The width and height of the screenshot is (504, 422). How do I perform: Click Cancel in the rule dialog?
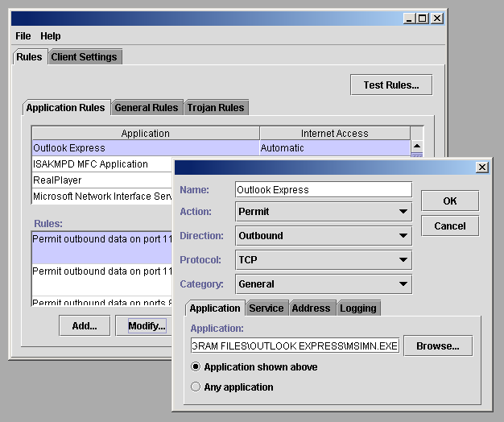click(450, 226)
